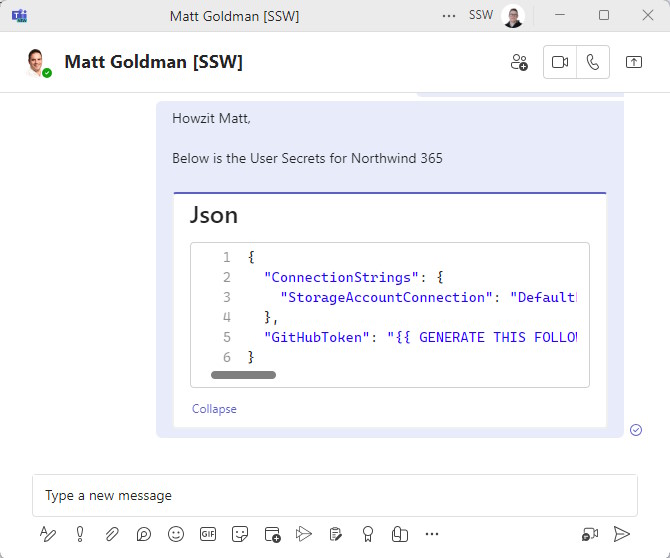This screenshot has height=558, width=670.
Task: Click the share screen icon in header
Action: pyautogui.click(x=634, y=62)
